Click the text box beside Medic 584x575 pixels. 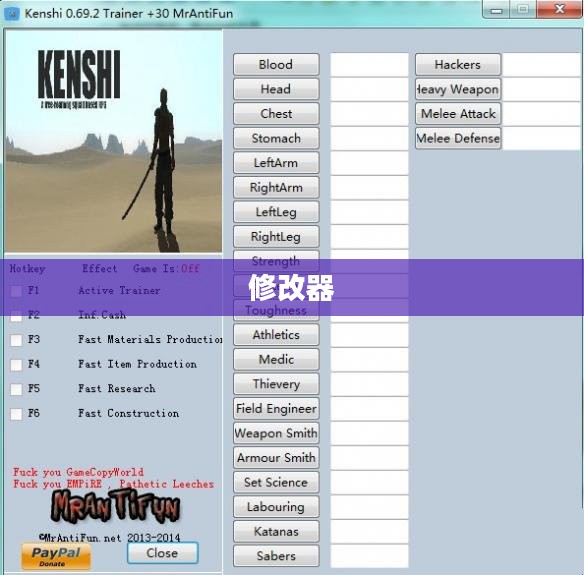[369, 359]
